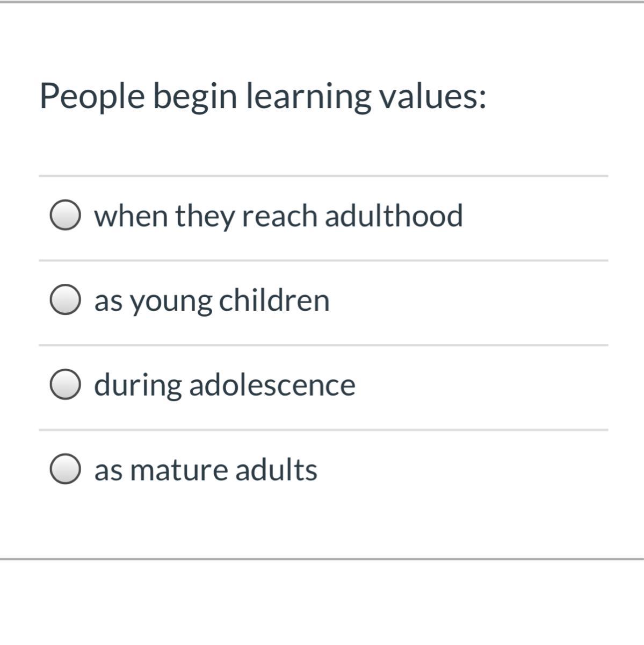The height and width of the screenshot is (645, 644).
Task: Choose the 'during adolescence' radio button
Action: point(66,385)
